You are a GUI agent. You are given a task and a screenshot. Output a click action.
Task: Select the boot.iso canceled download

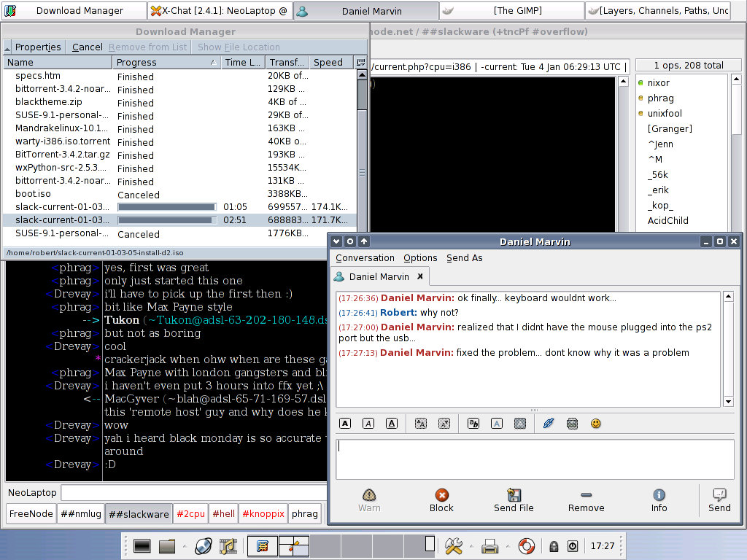[x=179, y=194]
